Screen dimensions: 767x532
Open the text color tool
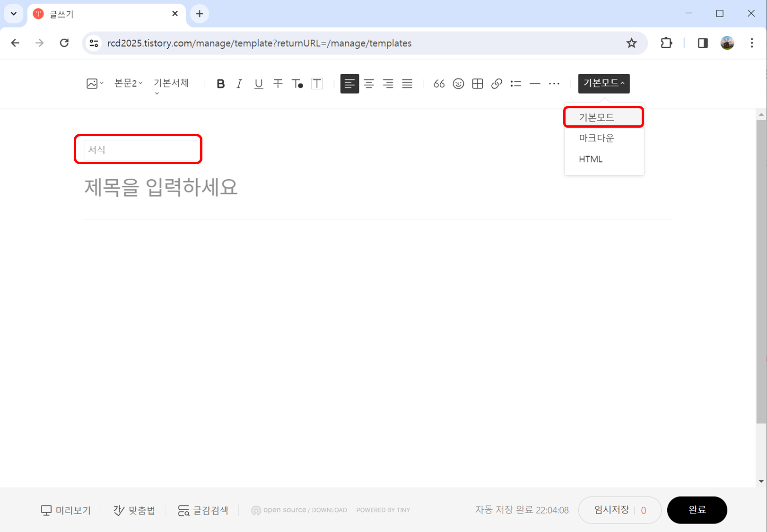click(x=297, y=84)
